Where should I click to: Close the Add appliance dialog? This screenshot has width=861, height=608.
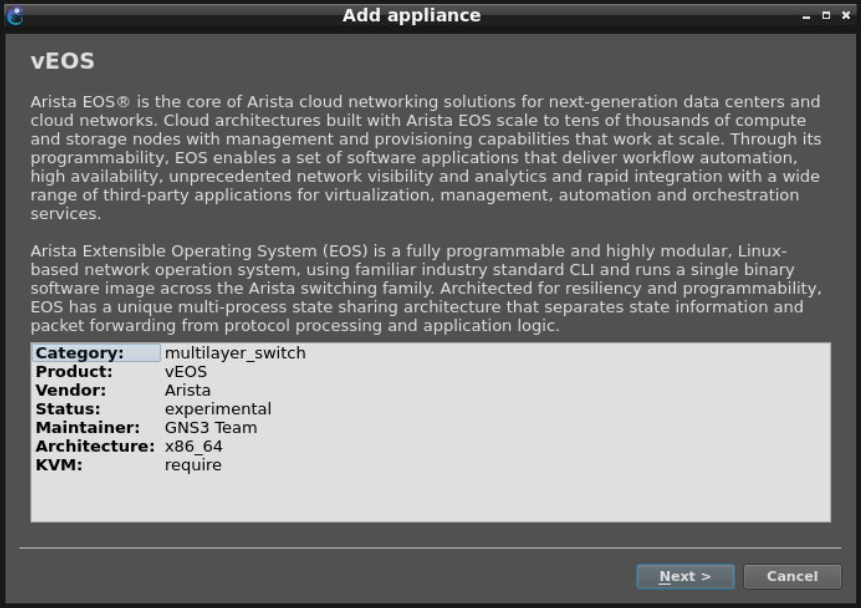846,16
